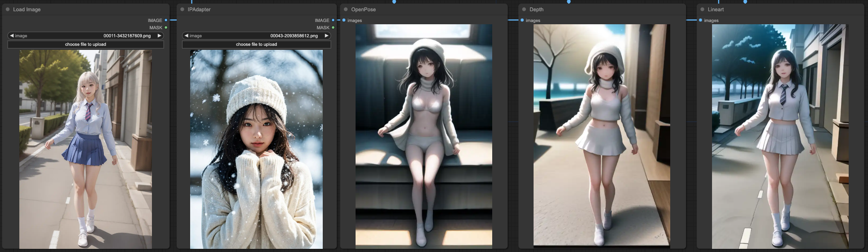Viewport: 868px width, 252px height.
Task: Open image file selector 00043-2093858612.png
Action: pos(256,35)
